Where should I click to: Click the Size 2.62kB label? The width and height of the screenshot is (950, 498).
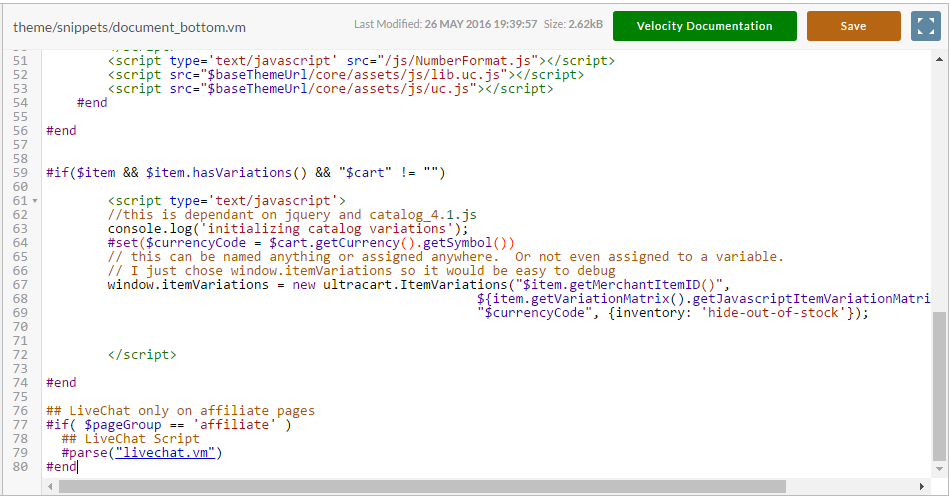click(573, 24)
